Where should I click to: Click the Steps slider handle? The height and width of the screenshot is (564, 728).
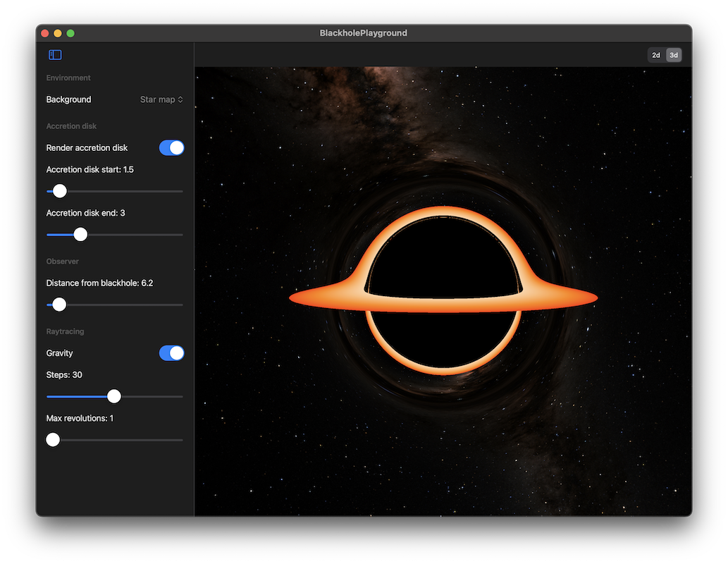tap(113, 396)
